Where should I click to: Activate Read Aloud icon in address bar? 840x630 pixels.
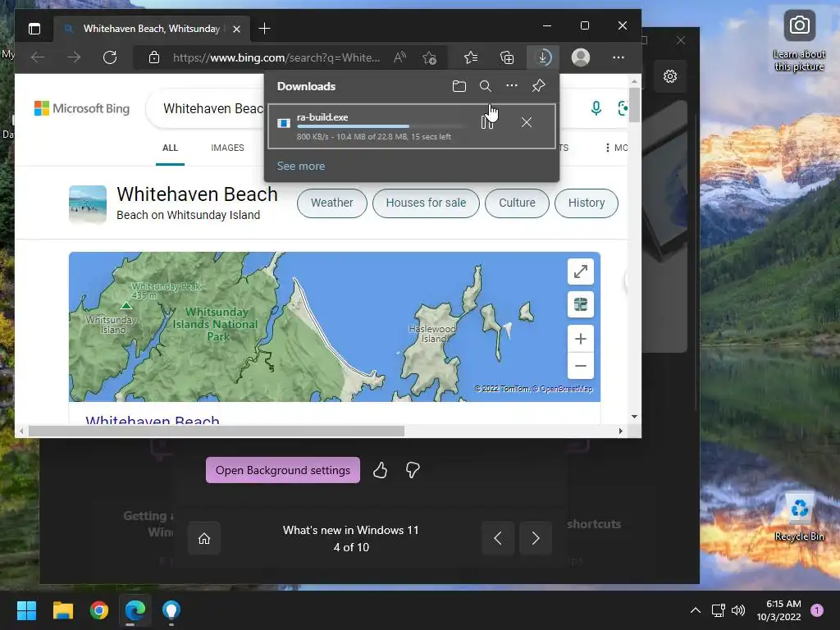tap(399, 57)
